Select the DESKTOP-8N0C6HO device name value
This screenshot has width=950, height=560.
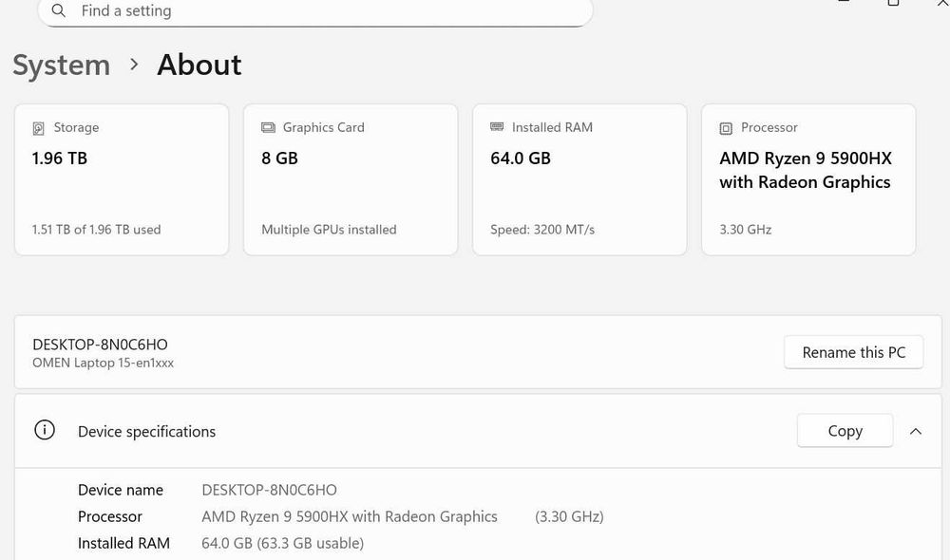pos(269,490)
